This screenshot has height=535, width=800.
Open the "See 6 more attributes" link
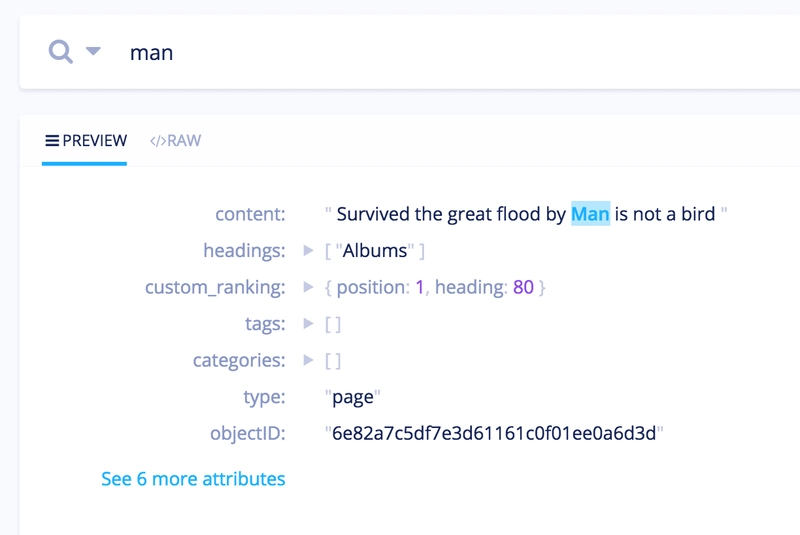193,479
